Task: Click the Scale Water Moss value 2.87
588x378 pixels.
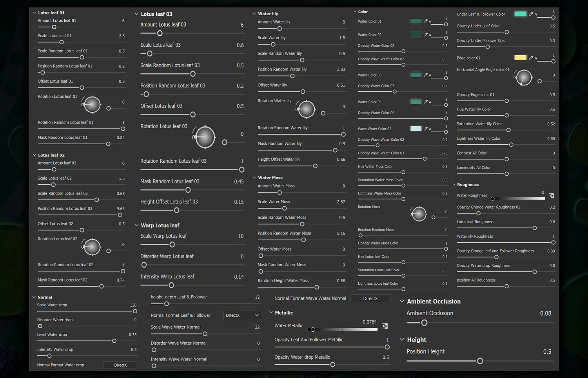Action: (341, 202)
